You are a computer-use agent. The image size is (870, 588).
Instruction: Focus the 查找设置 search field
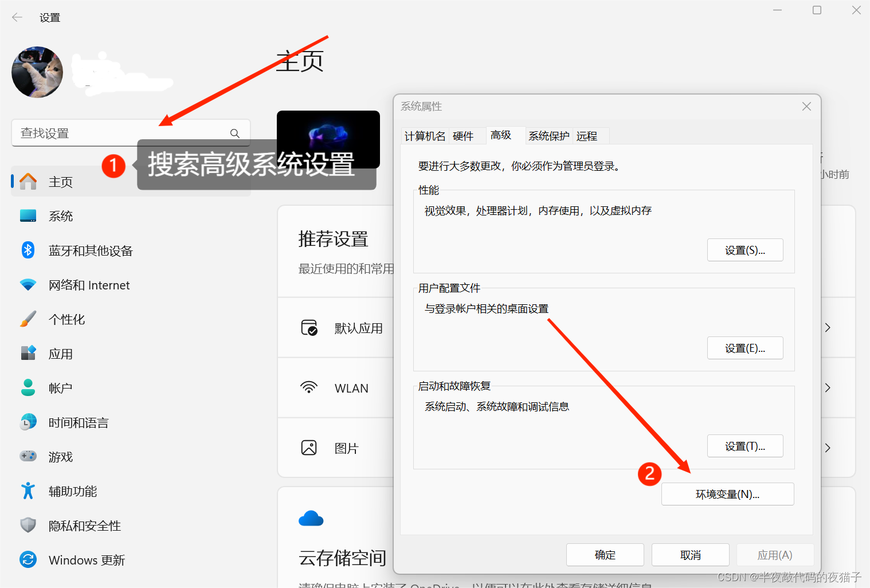(x=131, y=133)
